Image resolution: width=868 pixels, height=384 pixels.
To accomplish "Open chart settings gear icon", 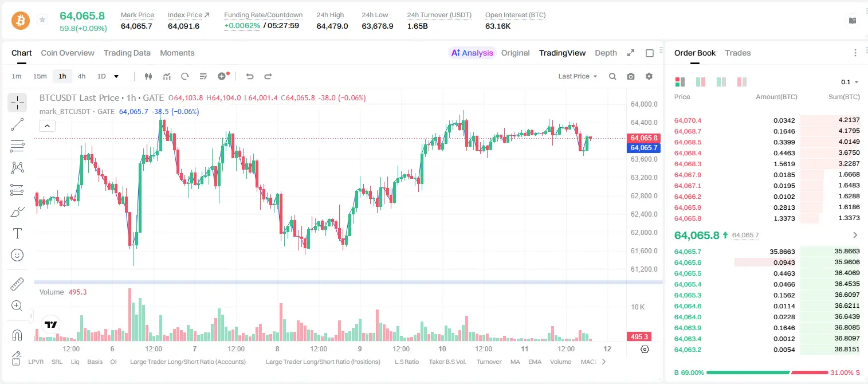I will (649, 76).
